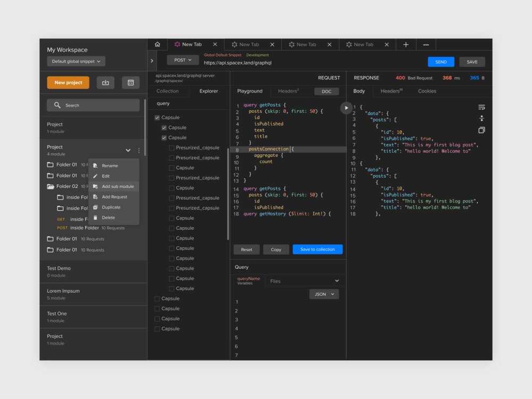Click the import icon beside New project
This screenshot has width=532, height=399.
(105, 82)
